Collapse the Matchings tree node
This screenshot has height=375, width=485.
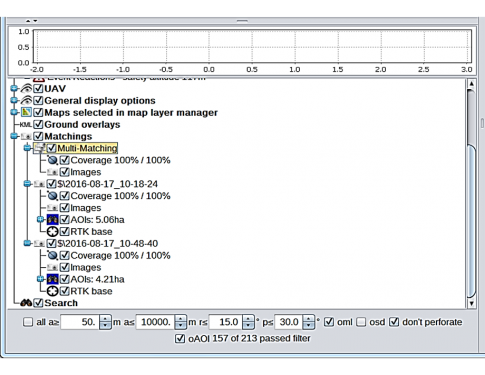pyautogui.click(x=14, y=136)
